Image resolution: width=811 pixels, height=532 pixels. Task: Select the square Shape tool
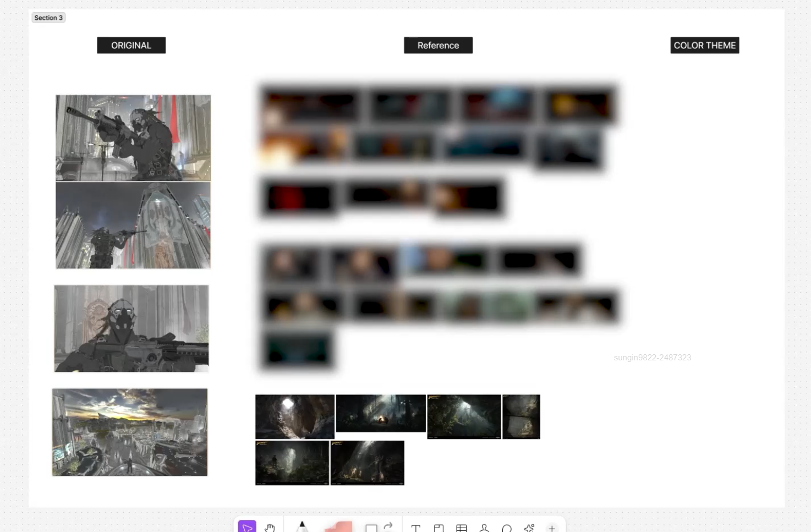click(x=371, y=528)
